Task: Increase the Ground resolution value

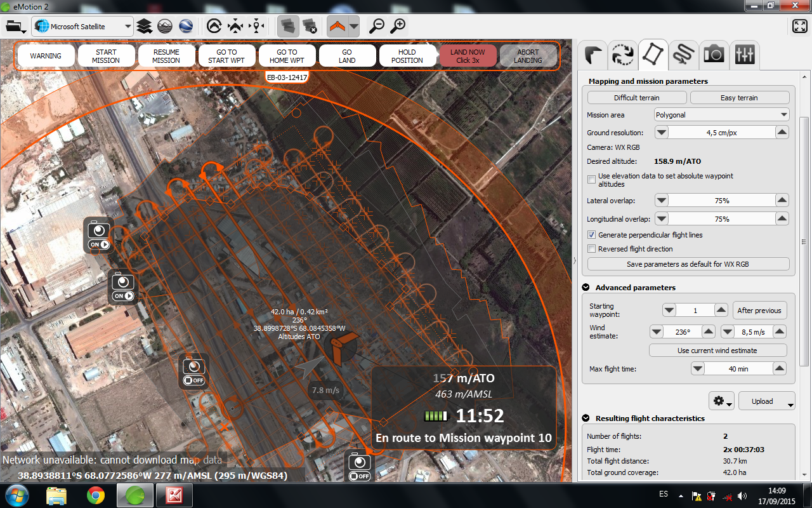Action: coord(782,132)
